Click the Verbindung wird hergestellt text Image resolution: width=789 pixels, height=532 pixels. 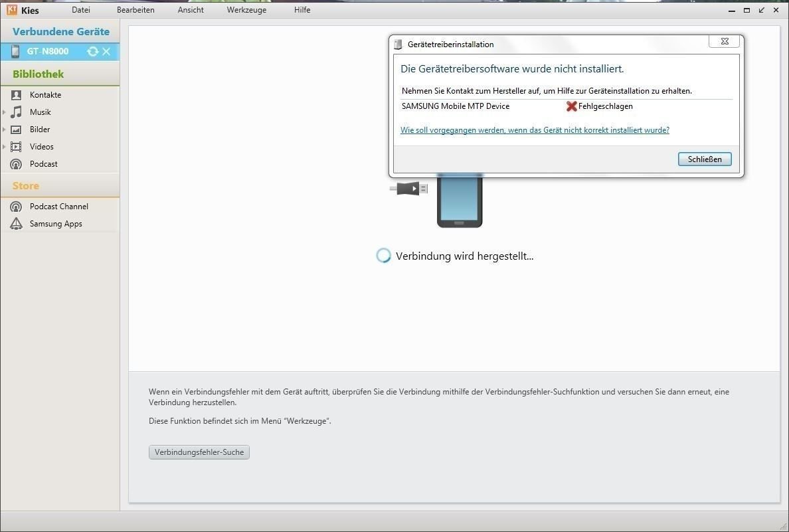pos(464,256)
